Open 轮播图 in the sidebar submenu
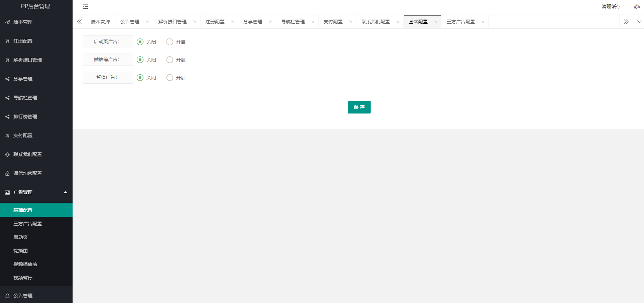Screen dimensions: 644x303 pos(36,251)
